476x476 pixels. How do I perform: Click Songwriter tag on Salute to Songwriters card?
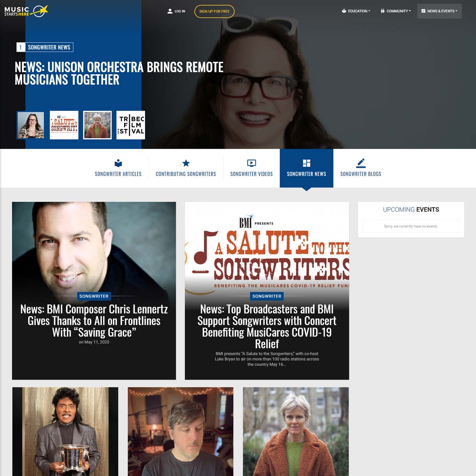coord(267,296)
